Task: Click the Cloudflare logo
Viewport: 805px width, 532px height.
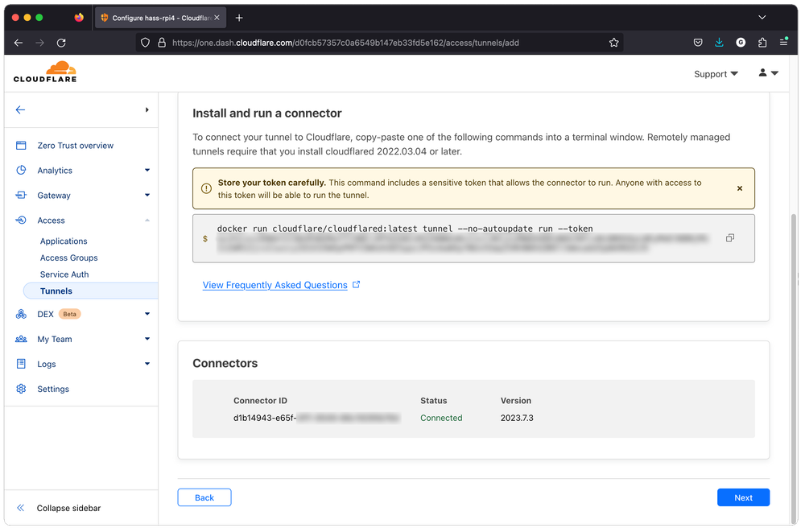Action: pyautogui.click(x=45, y=72)
